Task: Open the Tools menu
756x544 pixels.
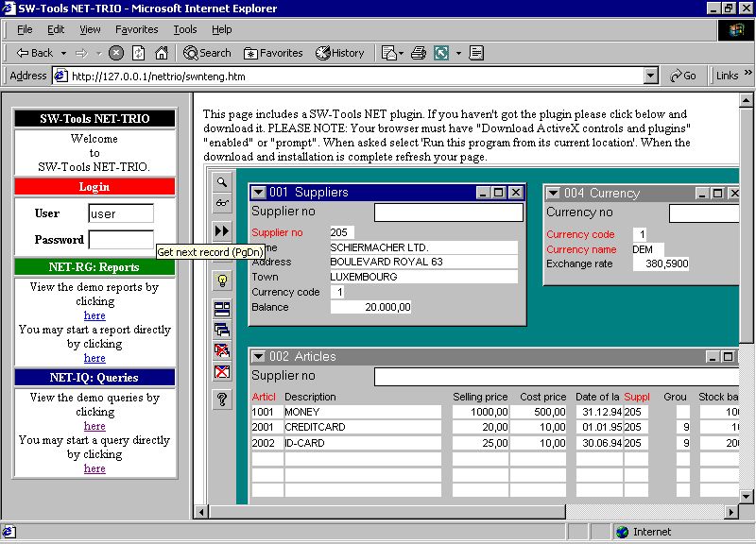Action: tap(185, 30)
